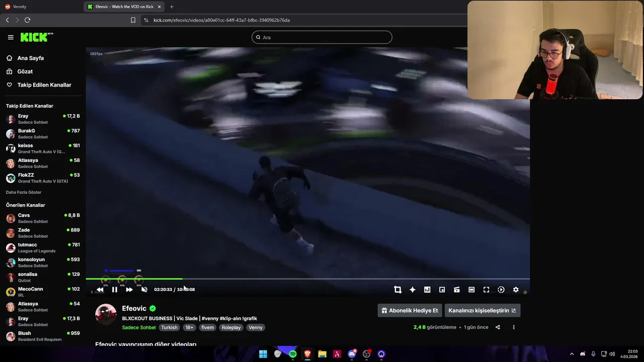Open Brave browser taskbar icon

pyautogui.click(x=307, y=354)
